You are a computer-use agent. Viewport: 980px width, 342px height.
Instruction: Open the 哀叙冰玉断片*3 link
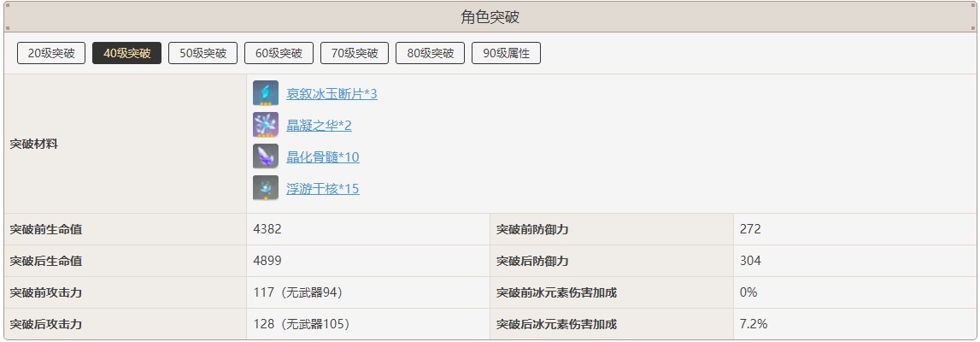coord(332,94)
